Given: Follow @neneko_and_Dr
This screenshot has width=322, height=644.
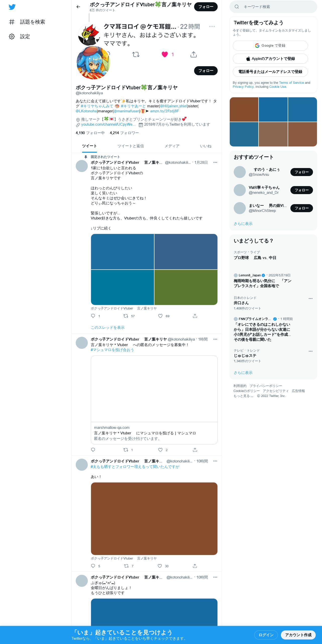Looking at the screenshot, I should point(302,190).
